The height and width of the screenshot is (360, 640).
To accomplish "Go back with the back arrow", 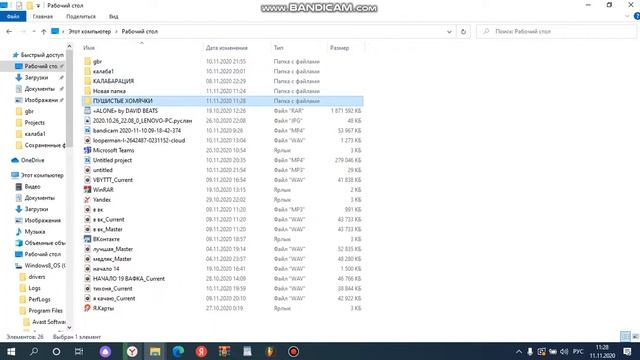I will 9,31.
